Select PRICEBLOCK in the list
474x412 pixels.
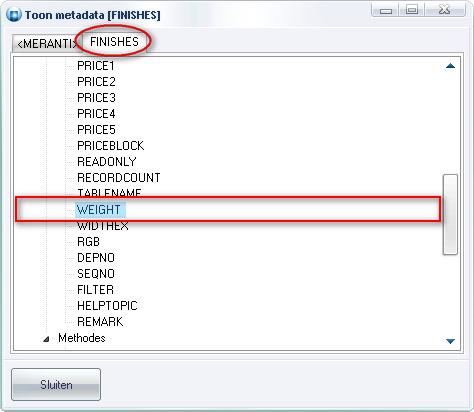pyautogui.click(x=111, y=146)
